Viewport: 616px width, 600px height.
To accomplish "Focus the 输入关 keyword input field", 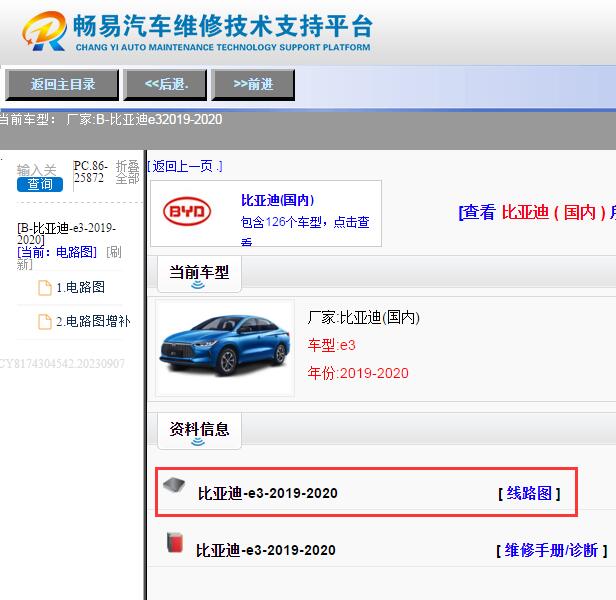I will 37,170.
